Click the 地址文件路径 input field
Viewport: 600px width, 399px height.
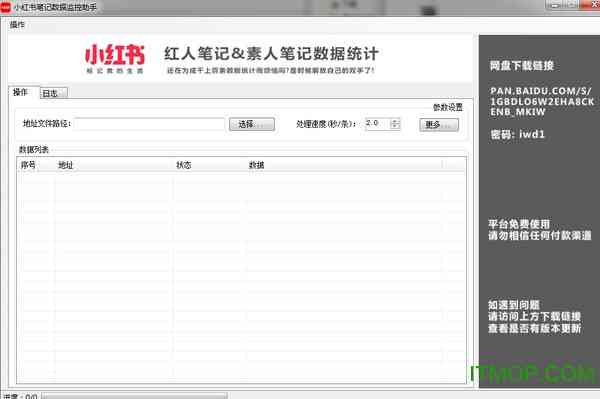coord(150,124)
